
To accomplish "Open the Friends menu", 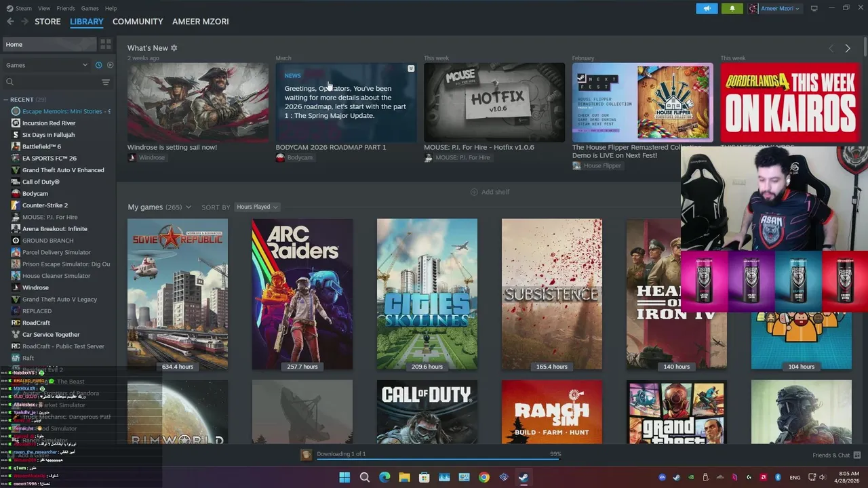I will [66, 8].
